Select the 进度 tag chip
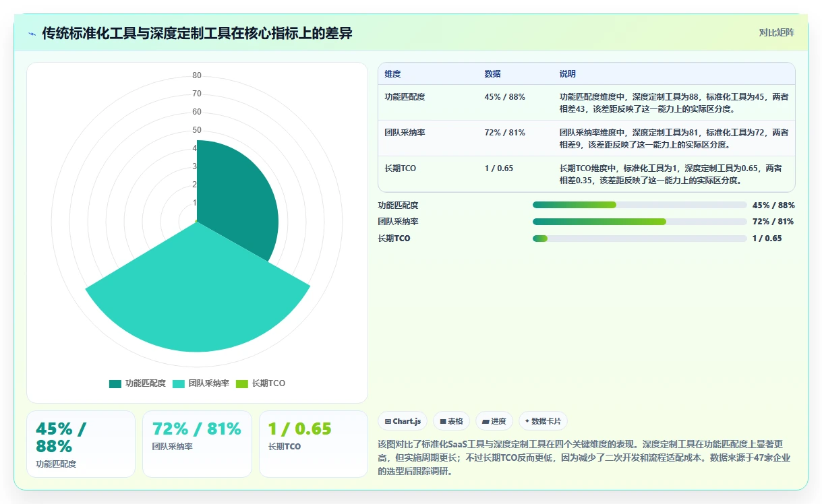 click(x=494, y=421)
